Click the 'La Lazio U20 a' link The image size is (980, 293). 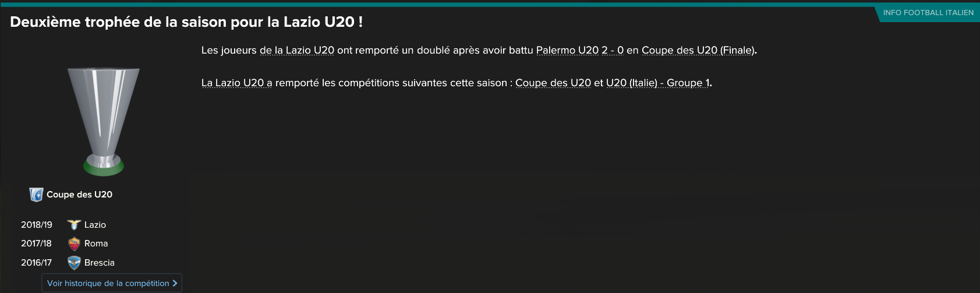tap(236, 83)
